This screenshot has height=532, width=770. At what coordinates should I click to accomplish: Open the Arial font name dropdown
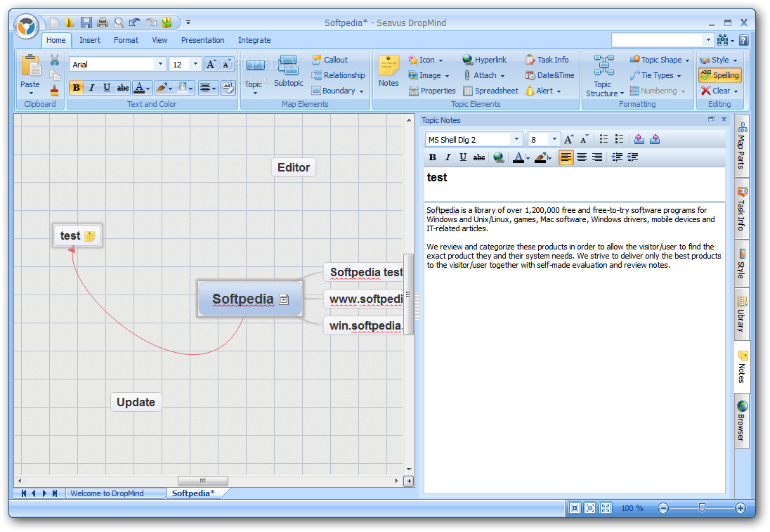click(160, 65)
